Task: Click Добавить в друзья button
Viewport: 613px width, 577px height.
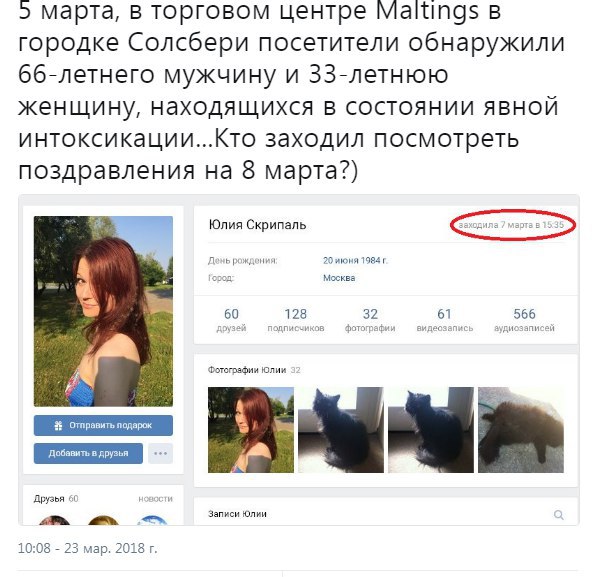Action: [x=88, y=453]
